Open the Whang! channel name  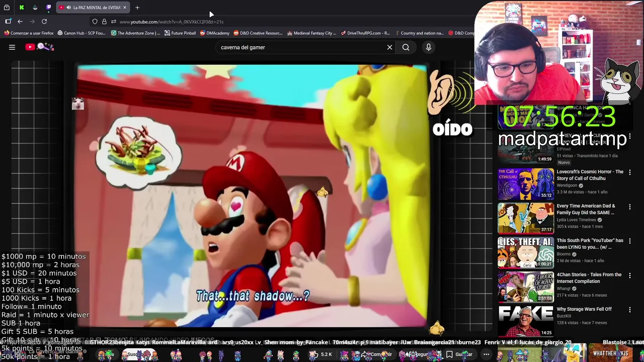click(563, 289)
